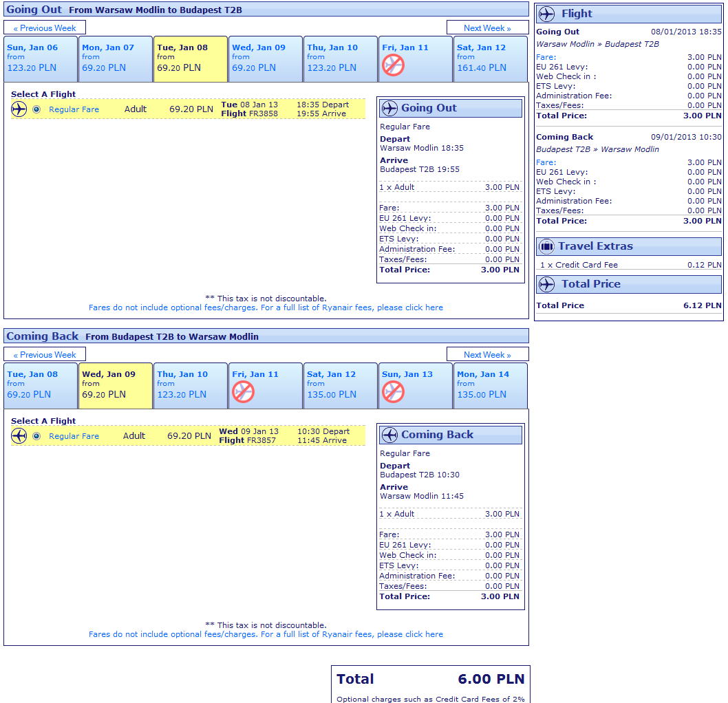Click the plane icon in the Going Out details panel header
The image size is (728, 703).
[389, 108]
